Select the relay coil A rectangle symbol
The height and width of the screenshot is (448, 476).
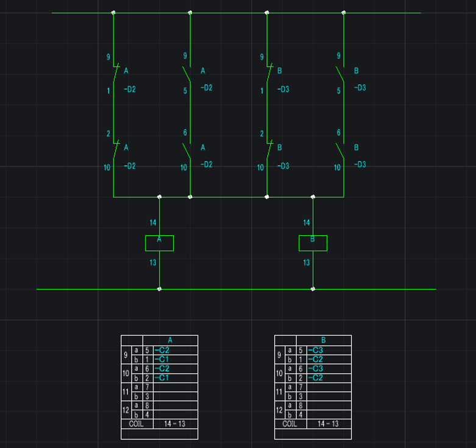pos(159,243)
